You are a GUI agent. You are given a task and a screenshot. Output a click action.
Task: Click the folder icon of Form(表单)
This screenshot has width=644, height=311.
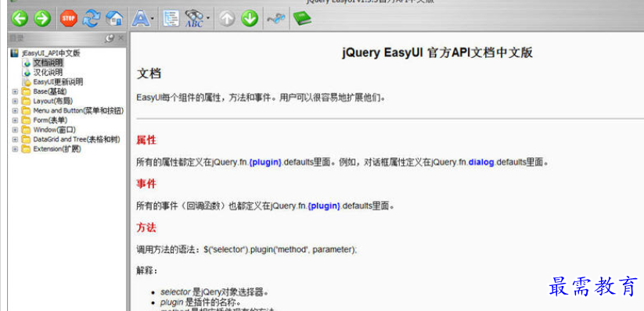(27, 120)
